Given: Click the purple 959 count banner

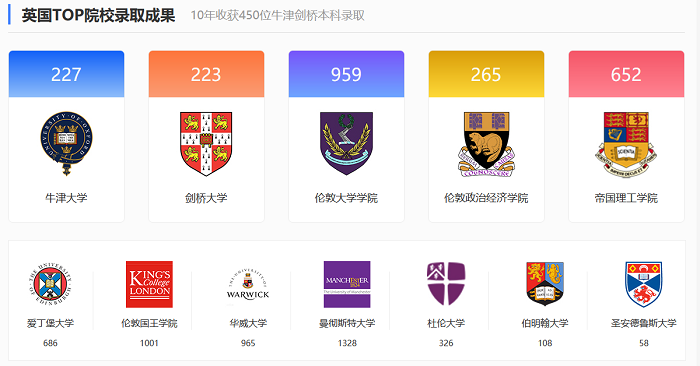Looking at the screenshot, I should [346, 74].
